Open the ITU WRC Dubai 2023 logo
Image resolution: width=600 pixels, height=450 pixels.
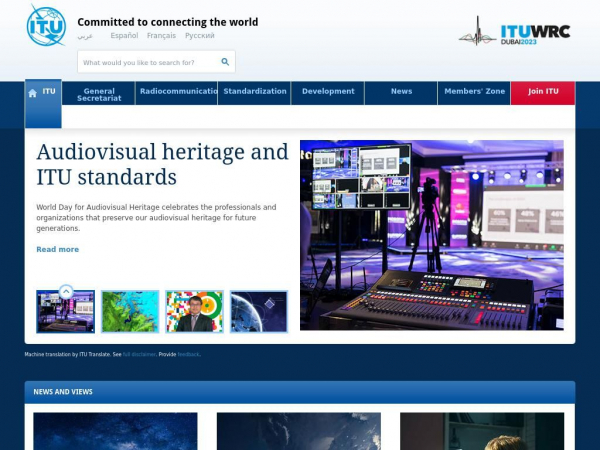[x=514, y=31]
